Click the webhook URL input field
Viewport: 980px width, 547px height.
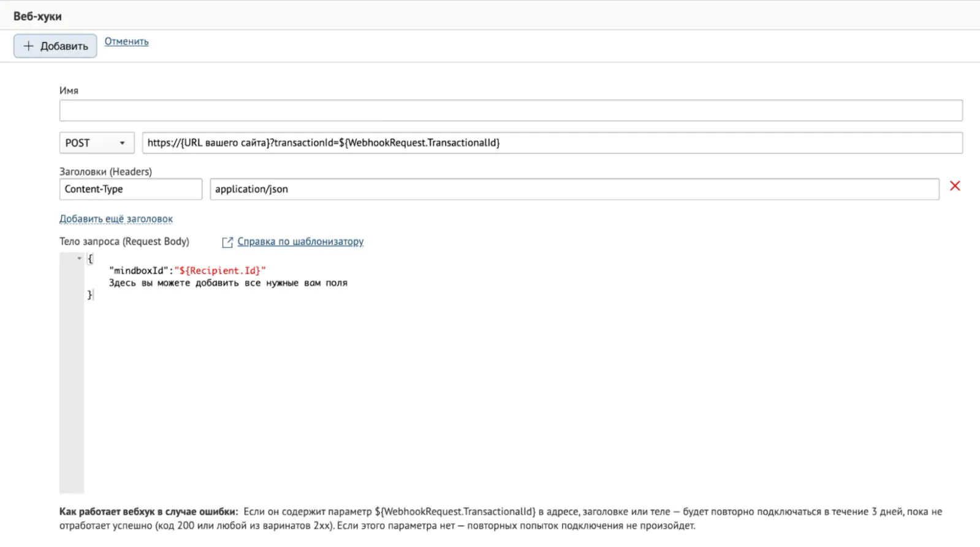tap(552, 143)
